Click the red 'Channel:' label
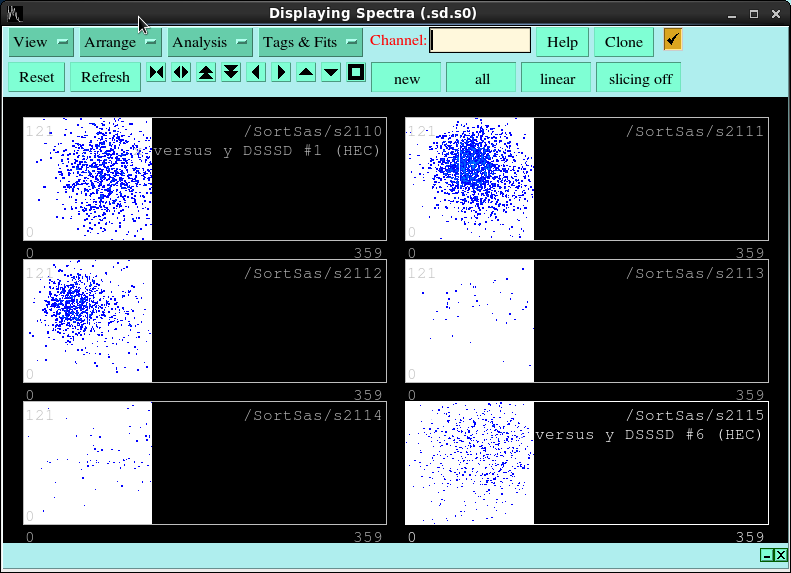The image size is (791, 573). (x=399, y=40)
